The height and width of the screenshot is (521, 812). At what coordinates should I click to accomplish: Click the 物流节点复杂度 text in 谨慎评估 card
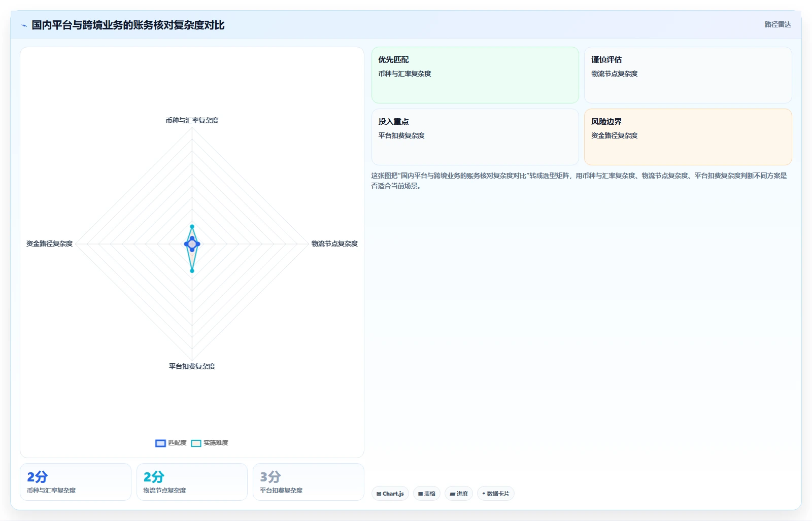click(x=614, y=74)
